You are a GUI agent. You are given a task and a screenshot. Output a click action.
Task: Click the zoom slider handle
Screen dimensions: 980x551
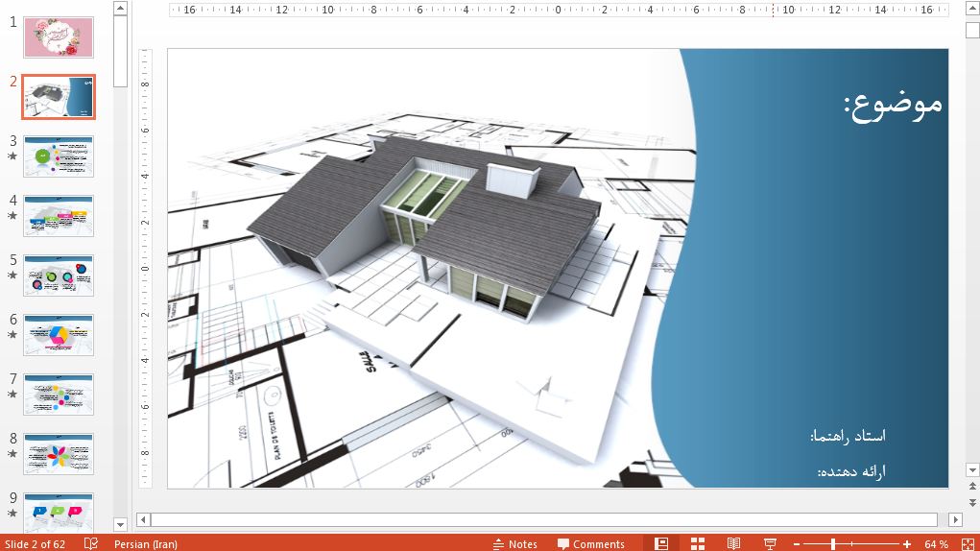[832, 544]
